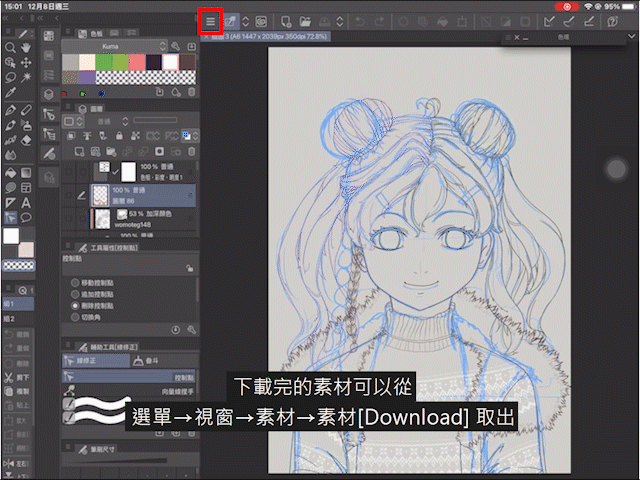The height and width of the screenshot is (480, 640).
Task: Open the help question mark icon
Action: pyautogui.click(x=613, y=21)
